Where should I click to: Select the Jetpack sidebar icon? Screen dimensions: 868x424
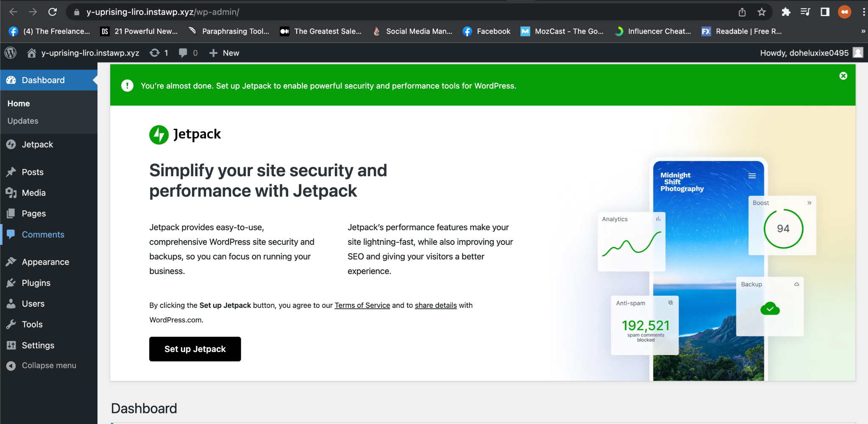(x=11, y=144)
